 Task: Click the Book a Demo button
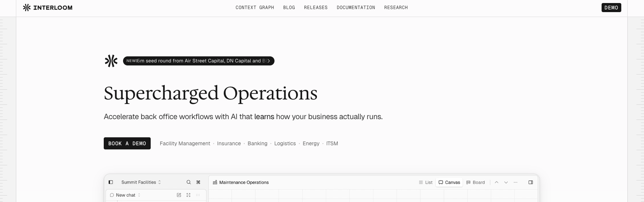point(127,143)
